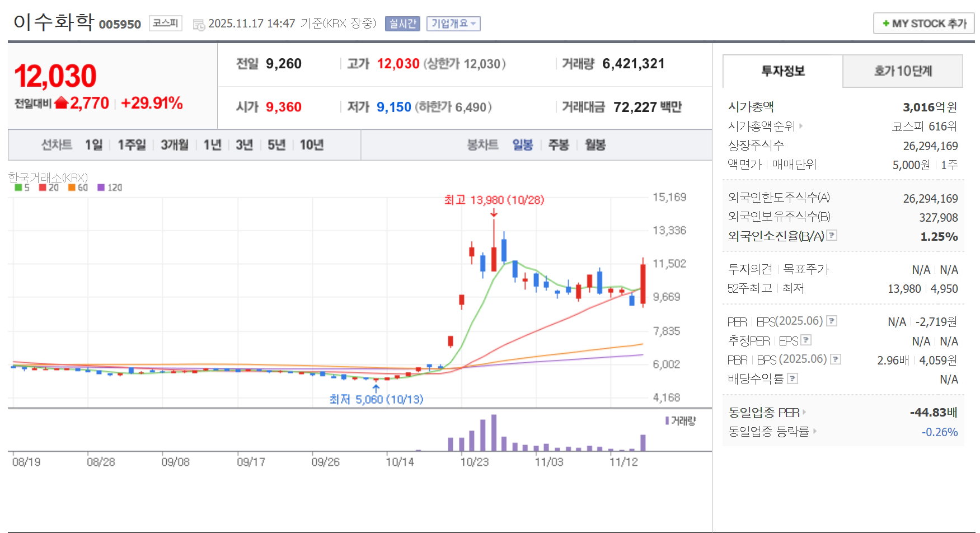
Task: Click the refresh icon beside the timestamp
Action: point(199,24)
